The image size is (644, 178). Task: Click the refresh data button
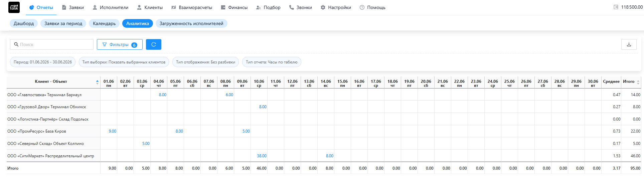(154, 44)
